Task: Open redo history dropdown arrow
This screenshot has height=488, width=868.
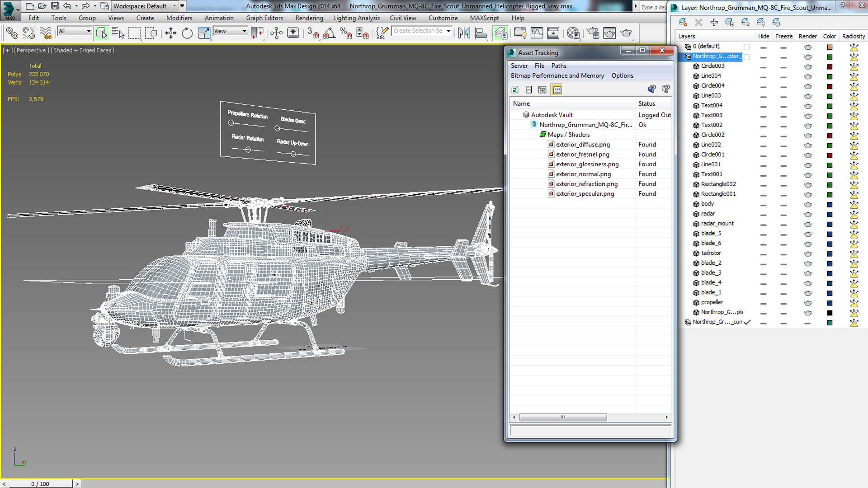Action: click(x=94, y=6)
